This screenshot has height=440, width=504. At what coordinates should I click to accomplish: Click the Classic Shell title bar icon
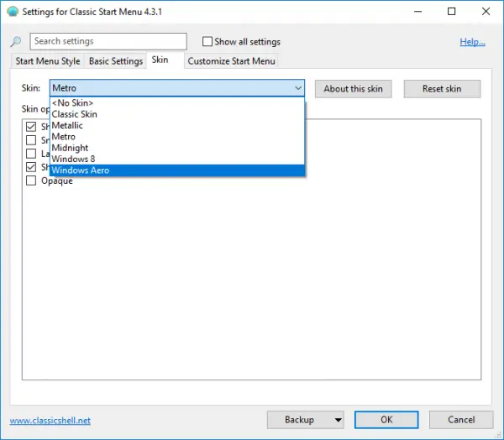click(13, 12)
